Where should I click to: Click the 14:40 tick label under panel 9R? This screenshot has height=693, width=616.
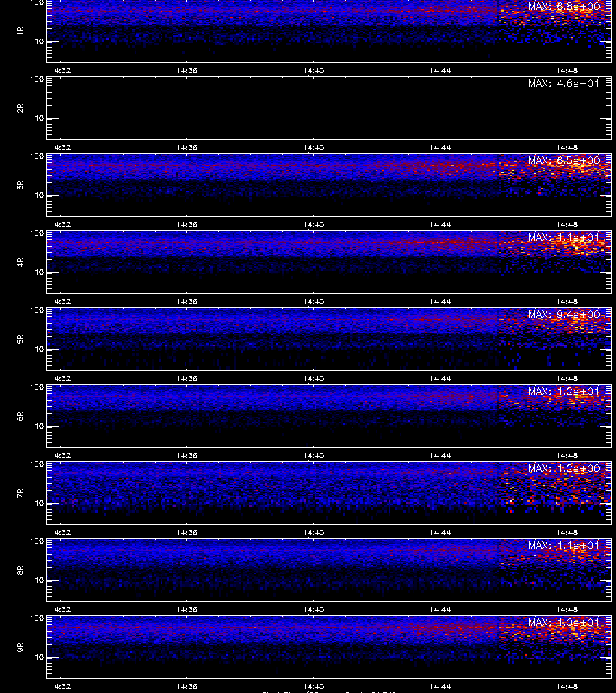(313, 686)
